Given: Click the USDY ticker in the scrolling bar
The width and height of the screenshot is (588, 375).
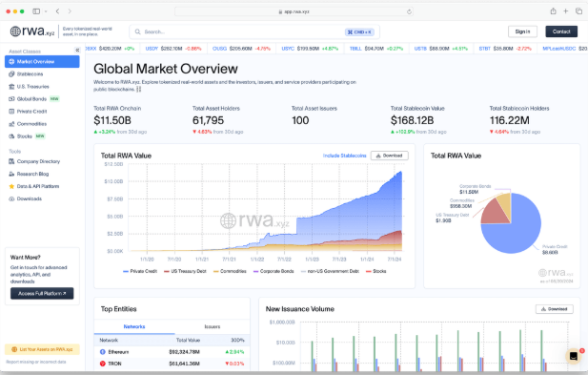Looking at the screenshot, I should pyautogui.click(x=152, y=49).
